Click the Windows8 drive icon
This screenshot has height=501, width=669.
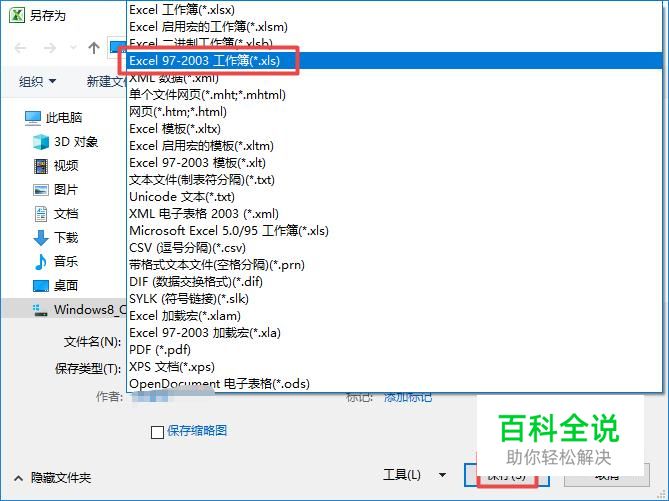click(40, 310)
